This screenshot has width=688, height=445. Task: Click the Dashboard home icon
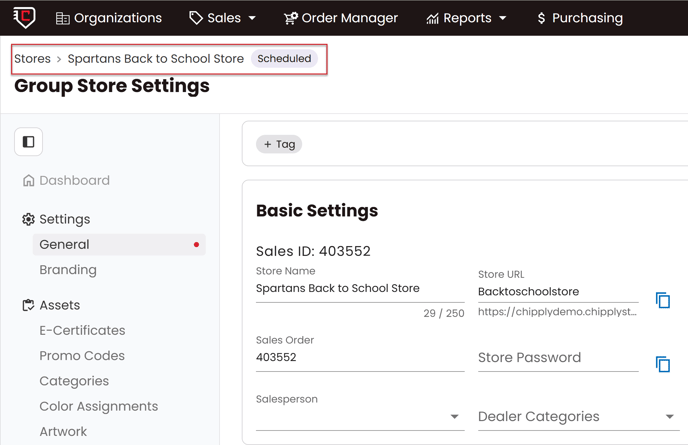tap(28, 181)
